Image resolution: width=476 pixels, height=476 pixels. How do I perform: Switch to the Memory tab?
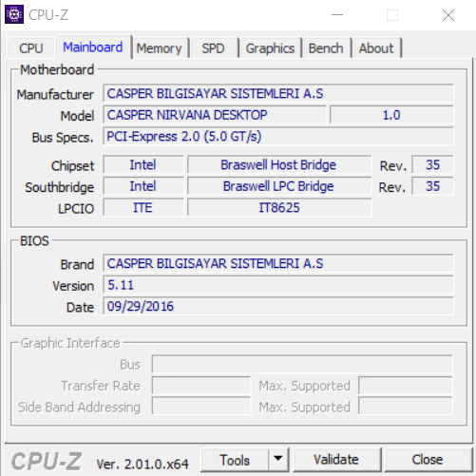(159, 48)
